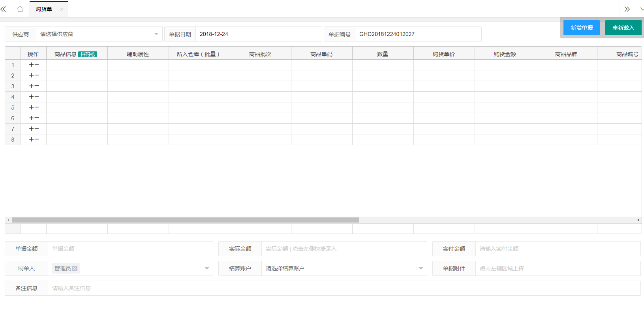Switch to the 购货单 tab
The height and width of the screenshot is (319, 644).
click(43, 9)
